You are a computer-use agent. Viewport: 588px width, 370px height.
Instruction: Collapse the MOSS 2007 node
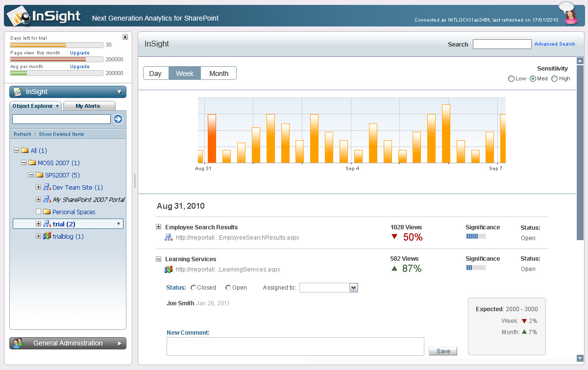click(24, 163)
